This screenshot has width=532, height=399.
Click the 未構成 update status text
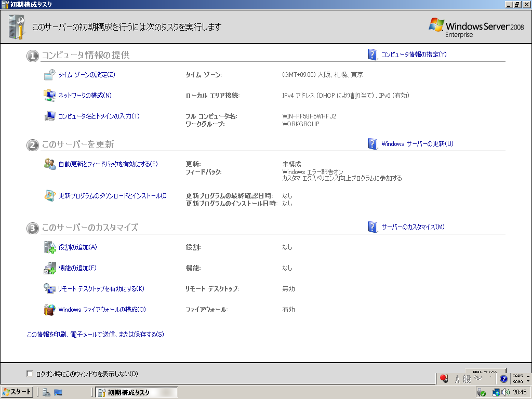pyautogui.click(x=291, y=164)
